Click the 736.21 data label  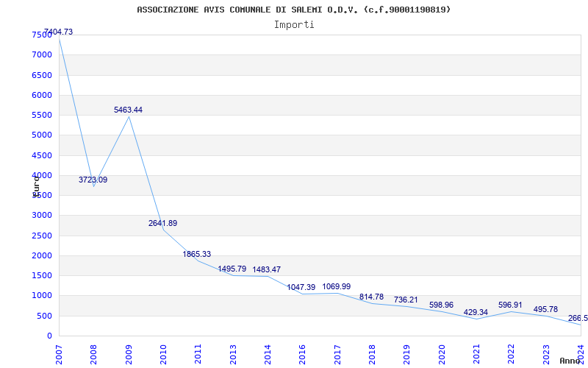[406, 300]
